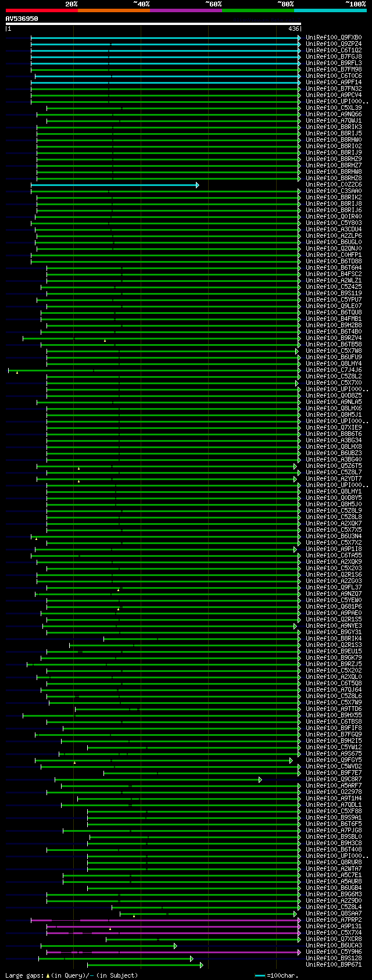Click the red ~20% identity legend segment
Image resolution: width=372 pixels, height=980 pixels.
click(x=41, y=10)
